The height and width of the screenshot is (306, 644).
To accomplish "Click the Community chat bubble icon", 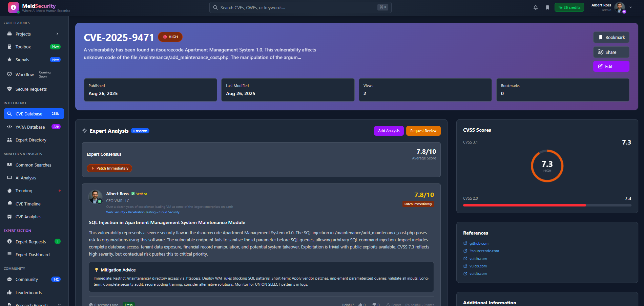I will (x=9, y=280).
